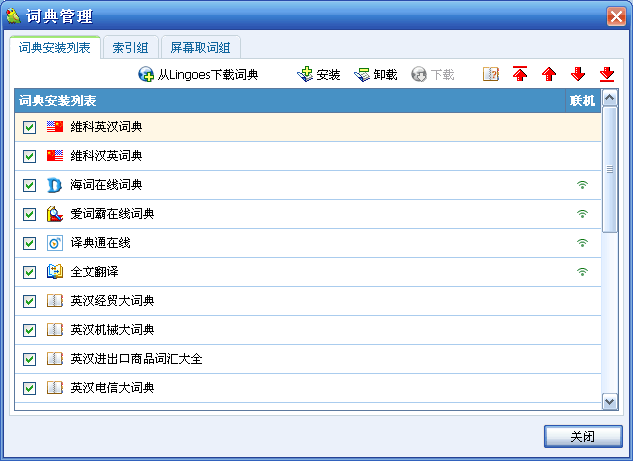Viewport: 633px width, 461px height.
Task: Select the 爱词霸在线词典 row text
Action: (x=112, y=214)
